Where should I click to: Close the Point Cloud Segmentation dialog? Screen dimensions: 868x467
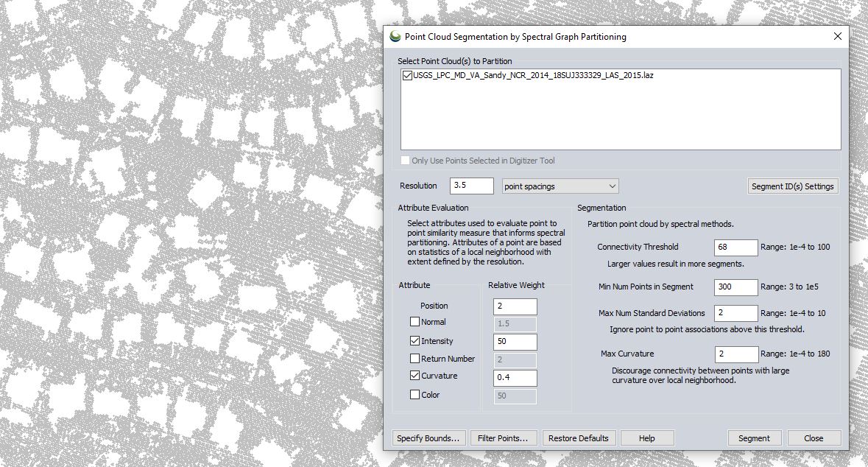click(x=838, y=36)
